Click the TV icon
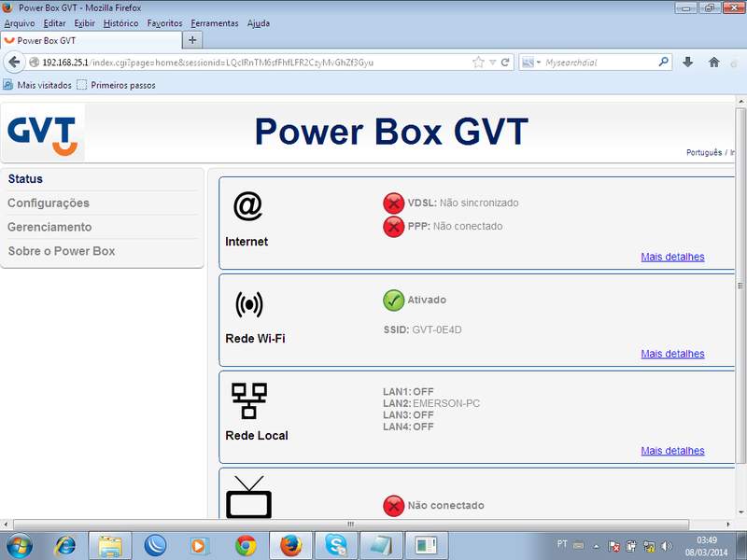The width and height of the screenshot is (747, 560). [x=248, y=497]
